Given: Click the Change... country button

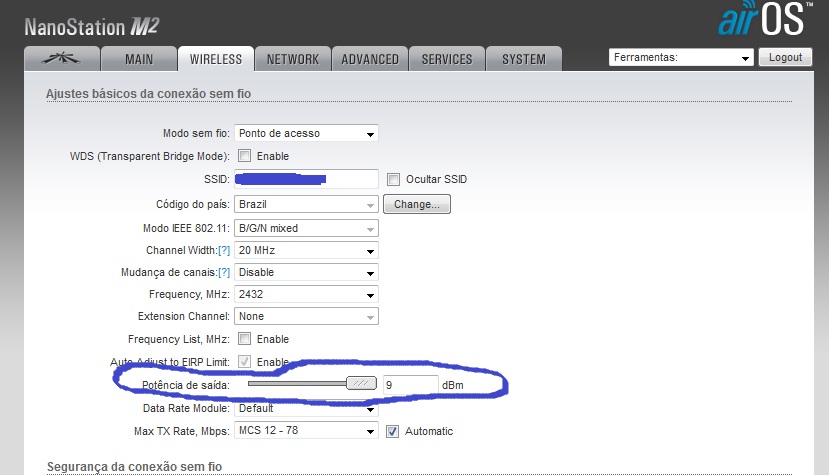Looking at the screenshot, I should [x=417, y=204].
